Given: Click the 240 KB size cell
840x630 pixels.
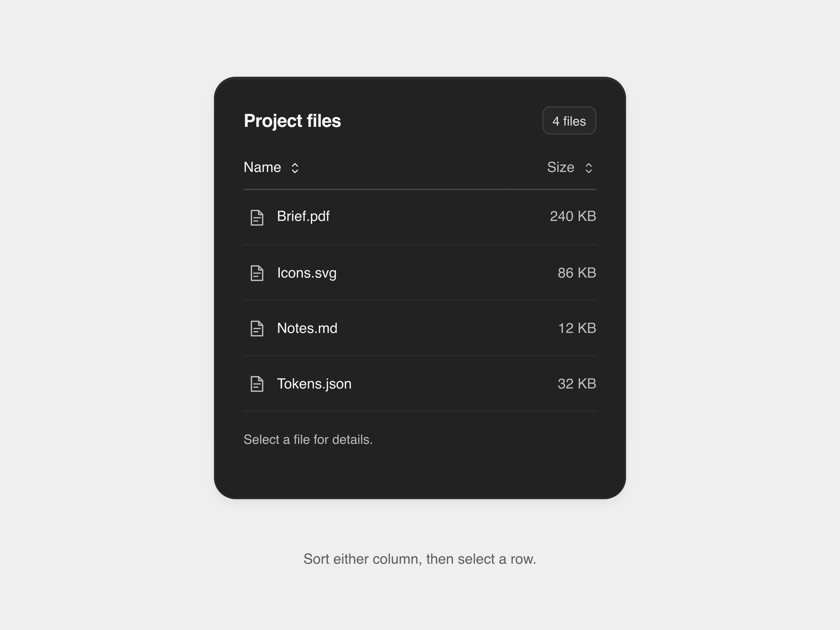Looking at the screenshot, I should point(573,216).
